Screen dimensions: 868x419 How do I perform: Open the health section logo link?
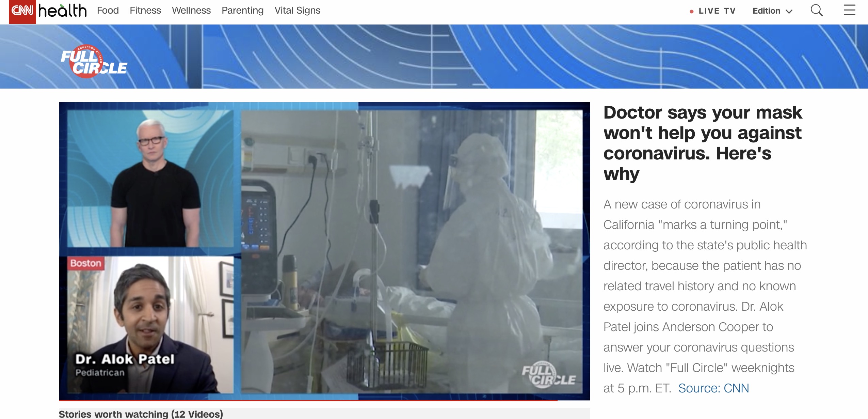[x=62, y=11]
